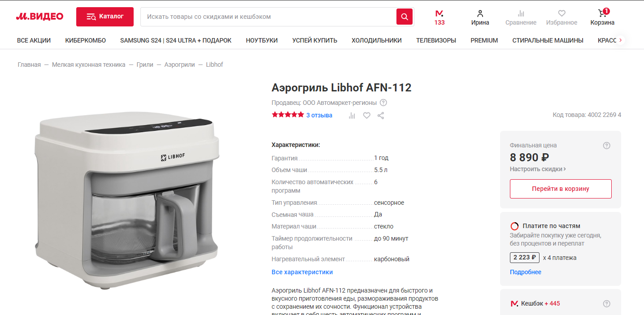
Task: Focus the product search input field
Action: [x=268, y=17]
